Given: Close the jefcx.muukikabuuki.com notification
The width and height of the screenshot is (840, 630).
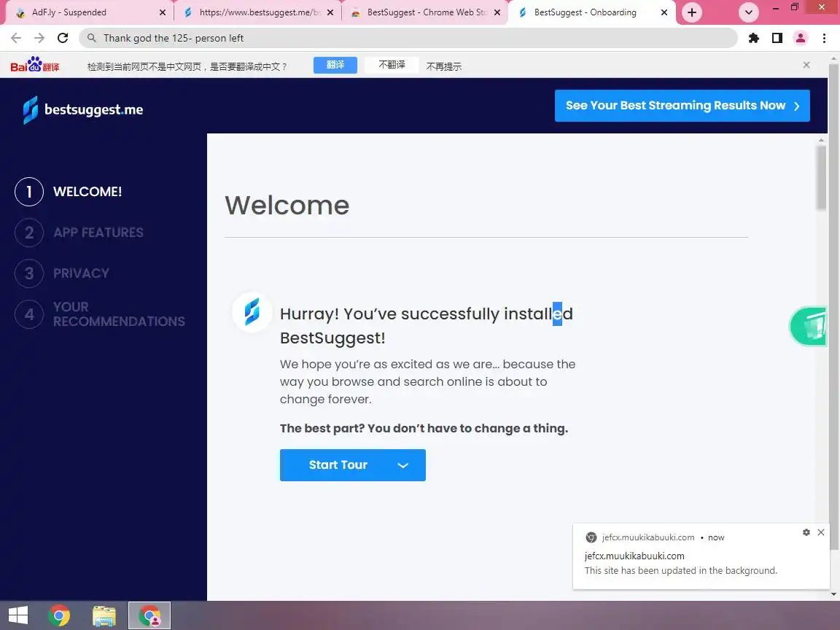Looking at the screenshot, I should tap(821, 532).
